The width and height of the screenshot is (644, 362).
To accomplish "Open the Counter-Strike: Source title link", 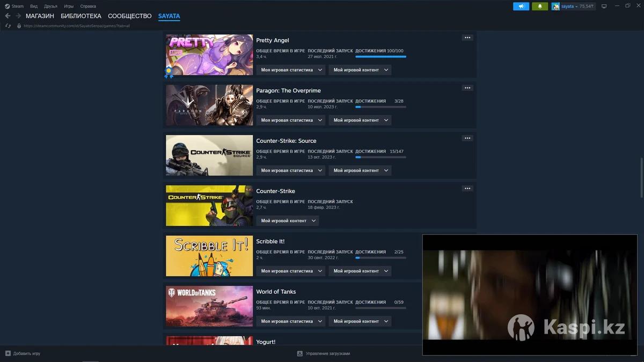I will click(x=287, y=141).
